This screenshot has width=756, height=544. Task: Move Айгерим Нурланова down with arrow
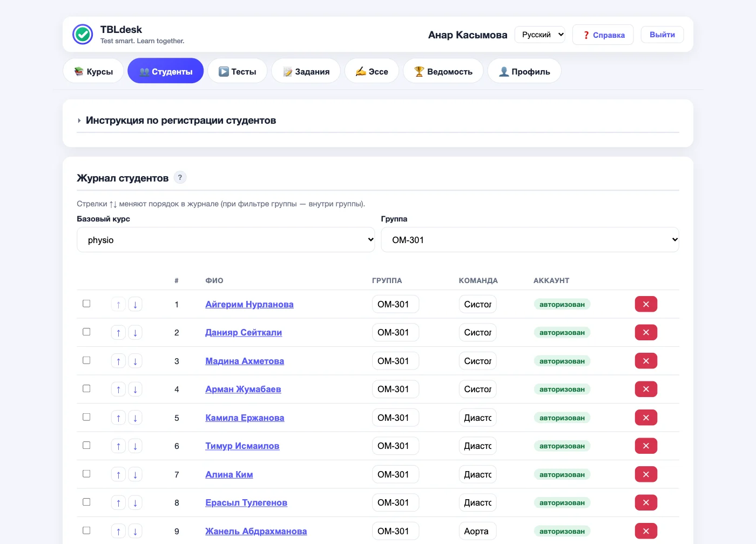pyautogui.click(x=135, y=304)
